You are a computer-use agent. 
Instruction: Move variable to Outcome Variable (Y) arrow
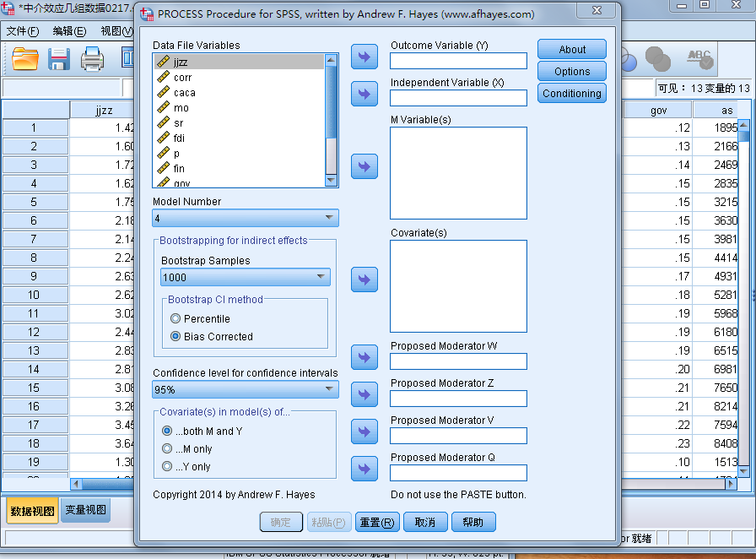364,57
